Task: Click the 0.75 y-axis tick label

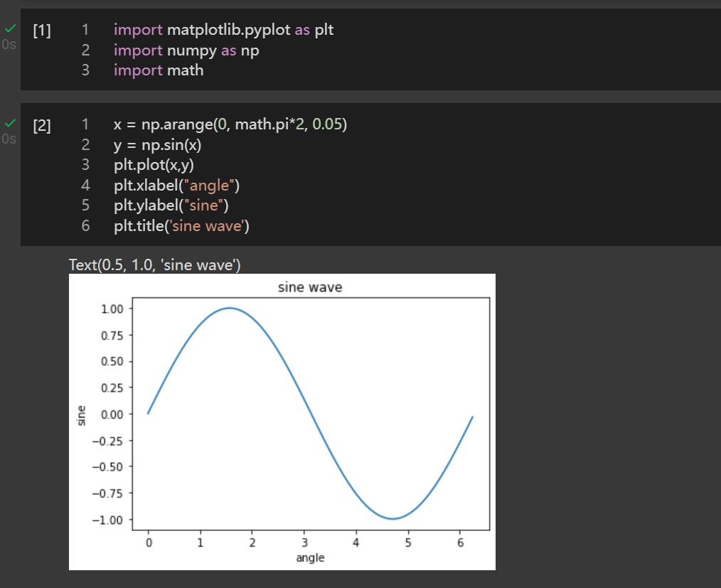Action: (x=112, y=336)
